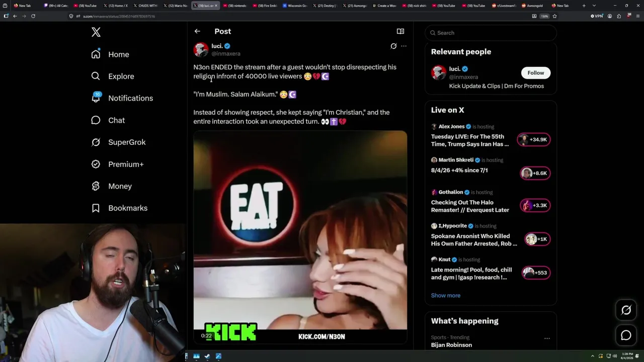
Task: Open the zoom level 150% indicator
Action: coord(544,16)
